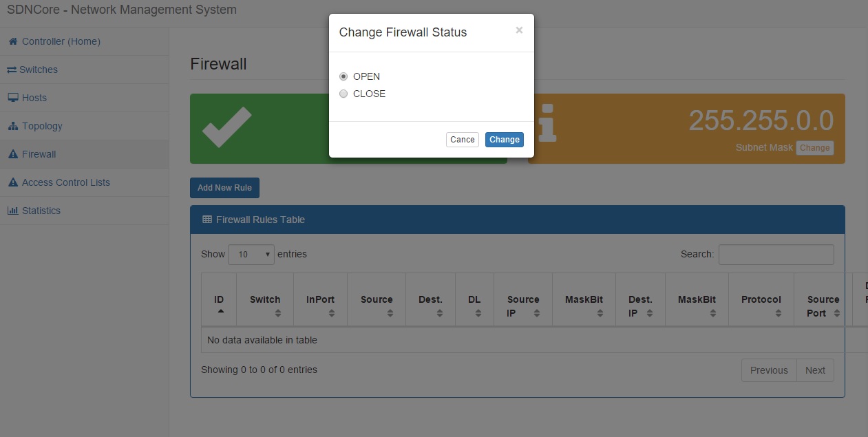Click the 255.255.0.0 subnet mask value
This screenshot has width=868, height=437.
click(x=761, y=121)
